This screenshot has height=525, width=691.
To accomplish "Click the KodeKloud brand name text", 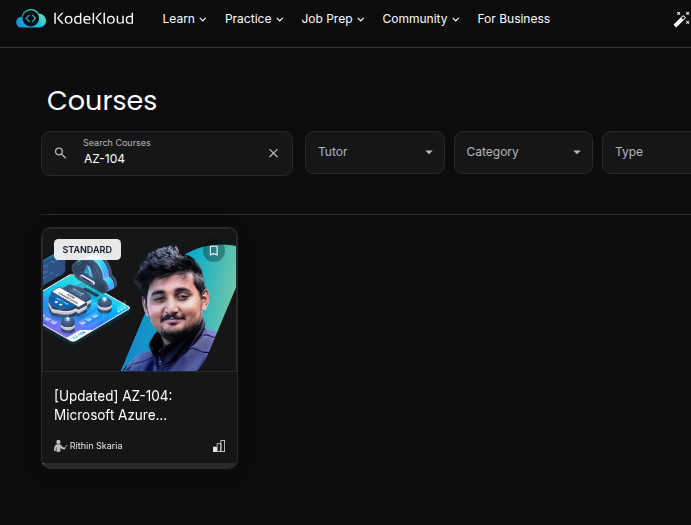I will (93, 19).
